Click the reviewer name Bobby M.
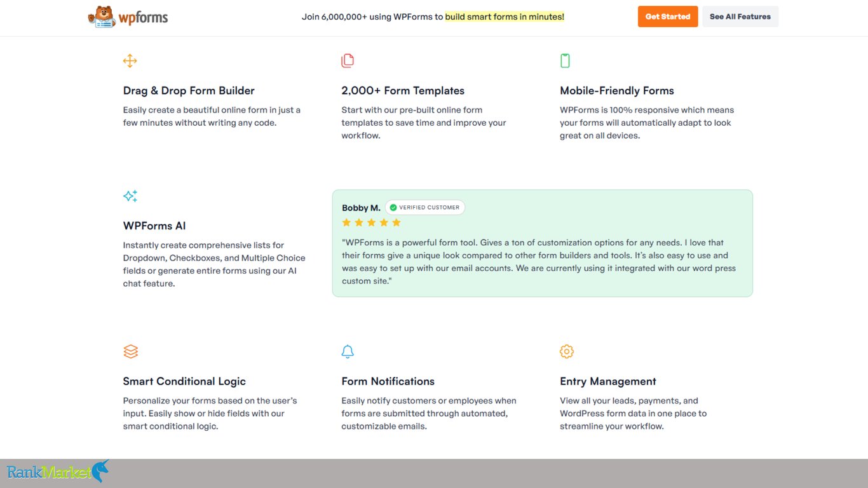This screenshot has width=868, height=488. [x=361, y=208]
